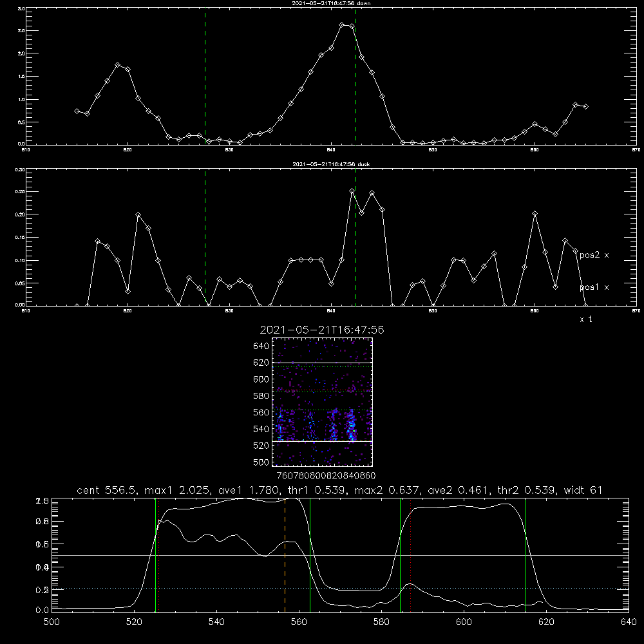Click the 'pos2 x' label
The width and height of the screenshot is (644, 644).
594,255
